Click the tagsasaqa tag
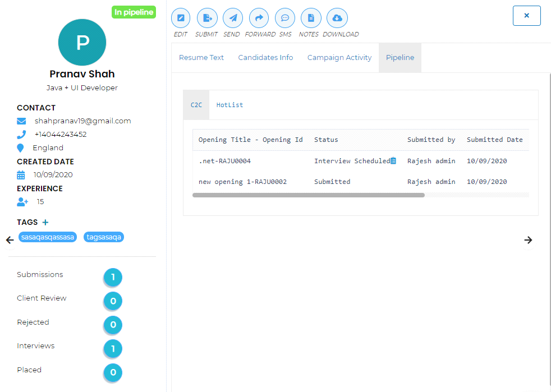551x392 pixels. click(104, 237)
